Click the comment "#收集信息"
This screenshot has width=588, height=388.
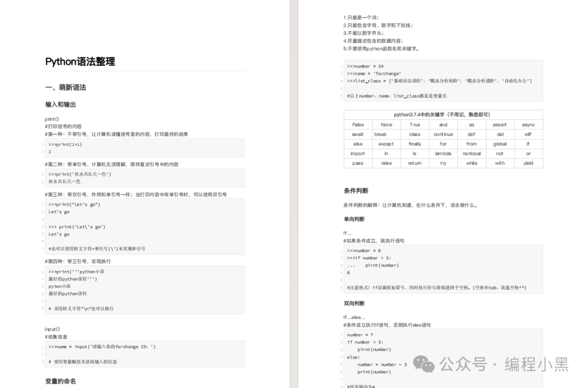click(x=56, y=337)
